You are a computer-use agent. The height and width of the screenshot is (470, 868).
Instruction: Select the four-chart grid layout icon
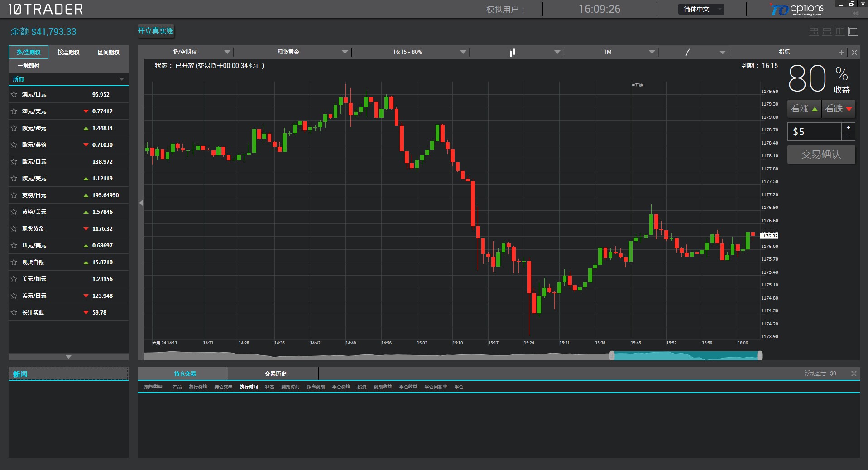point(814,31)
